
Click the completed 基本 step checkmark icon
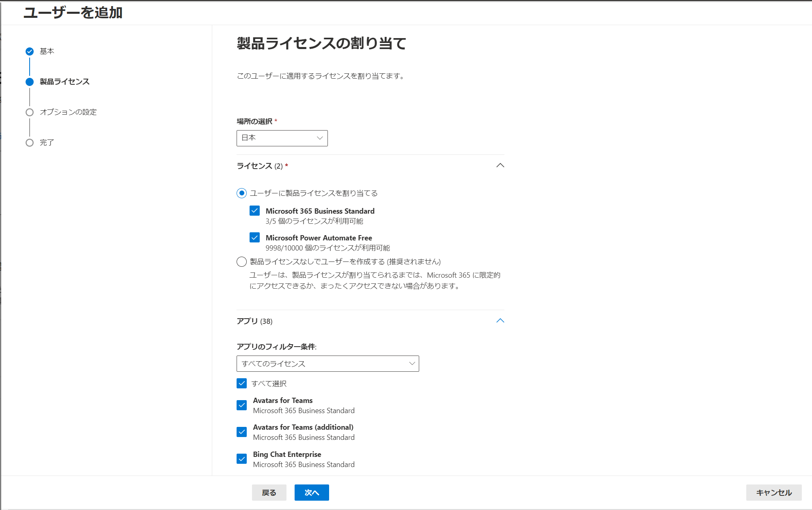coord(30,51)
